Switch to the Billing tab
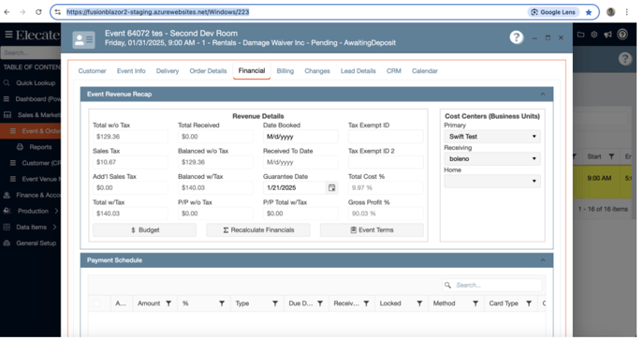This screenshot has height=355, width=644. tap(285, 71)
